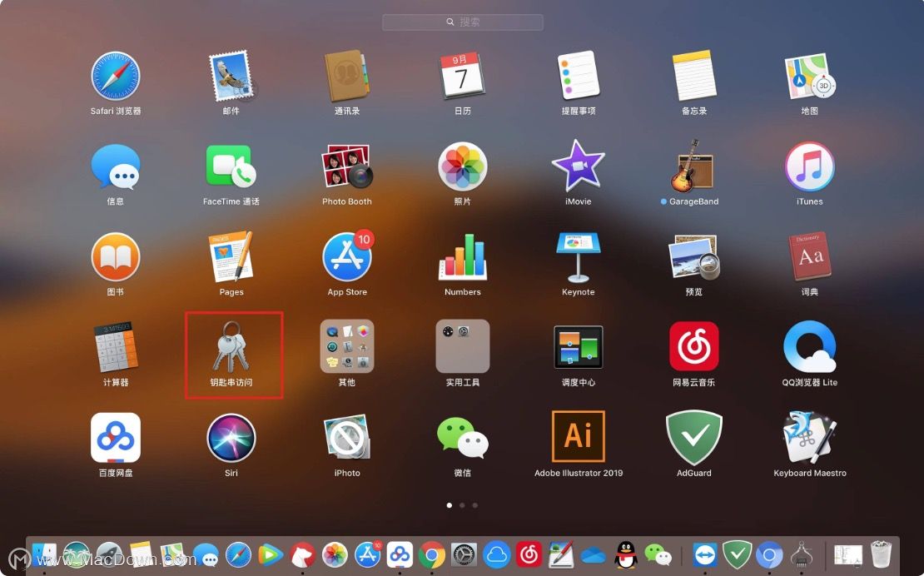
Task: Open NetEase Music from the Dock
Action: [529, 555]
